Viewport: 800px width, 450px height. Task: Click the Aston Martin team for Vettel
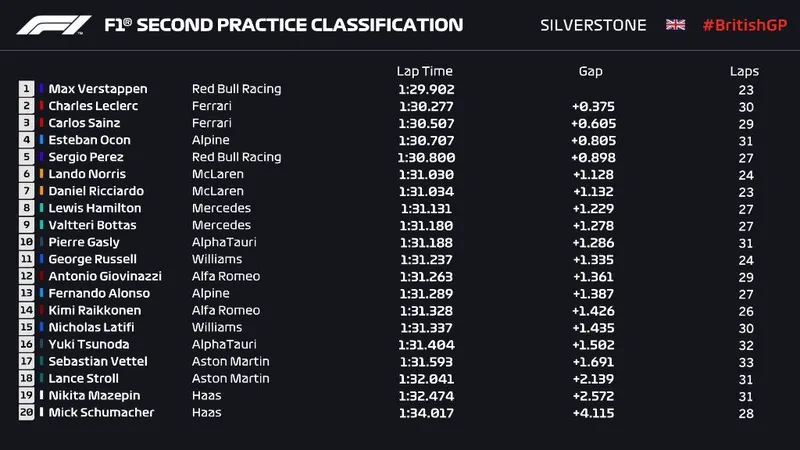(230, 361)
